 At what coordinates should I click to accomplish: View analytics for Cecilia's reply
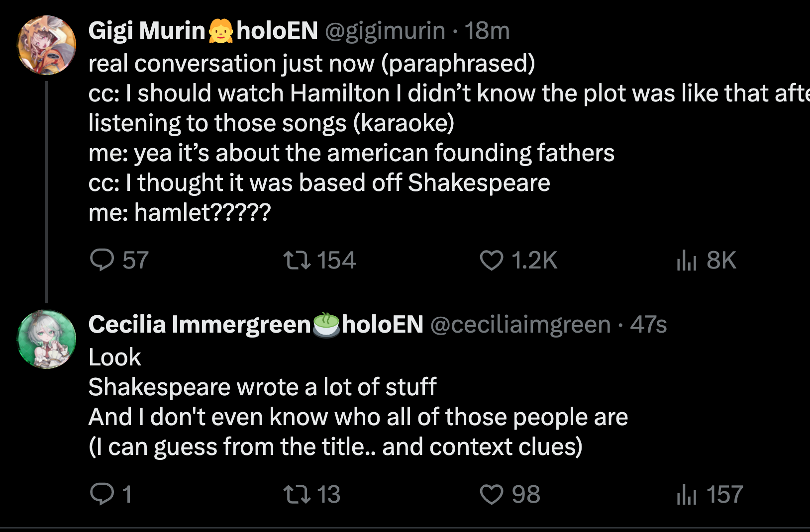[x=686, y=494]
